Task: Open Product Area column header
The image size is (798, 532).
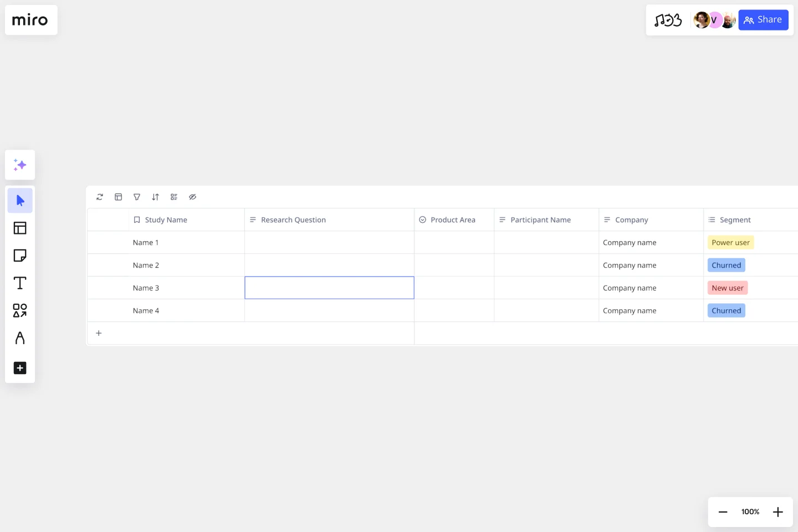Action: [x=454, y=220]
